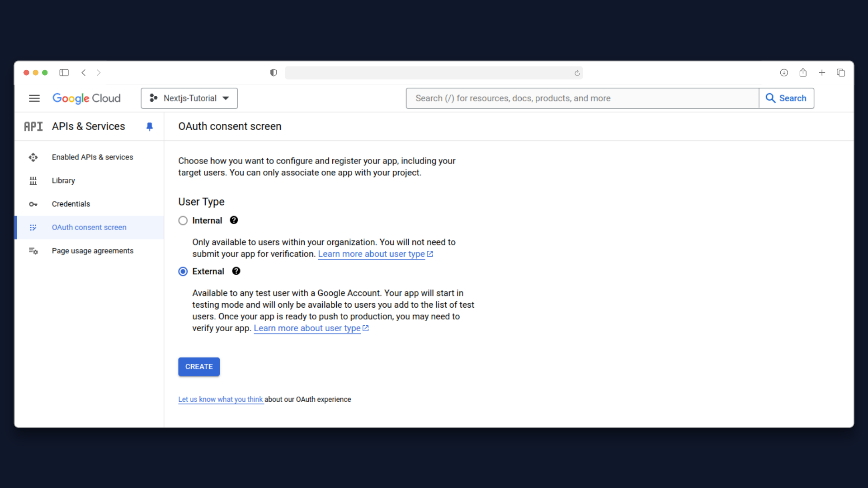Click the Internal user type help icon
The height and width of the screenshot is (488, 868).
pos(234,220)
